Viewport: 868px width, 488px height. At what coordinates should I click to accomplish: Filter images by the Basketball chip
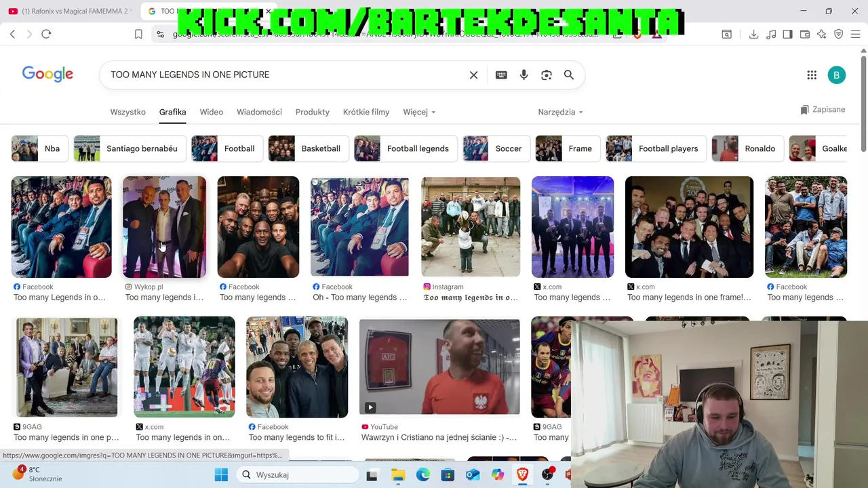[309, 148]
